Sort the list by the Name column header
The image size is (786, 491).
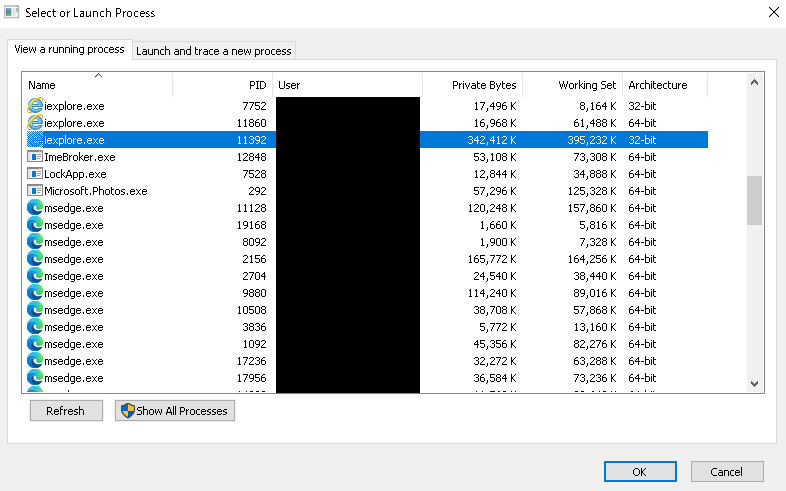coord(97,85)
